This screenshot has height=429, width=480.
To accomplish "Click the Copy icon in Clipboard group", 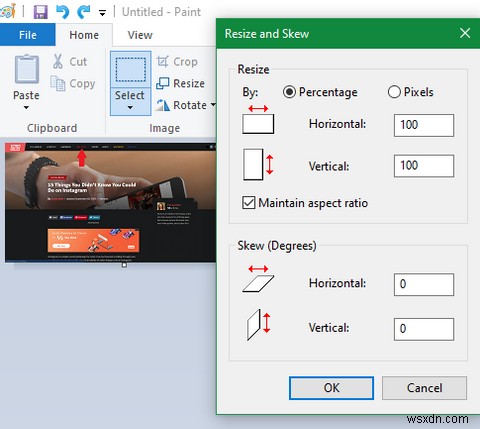I will (x=58, y=83).
